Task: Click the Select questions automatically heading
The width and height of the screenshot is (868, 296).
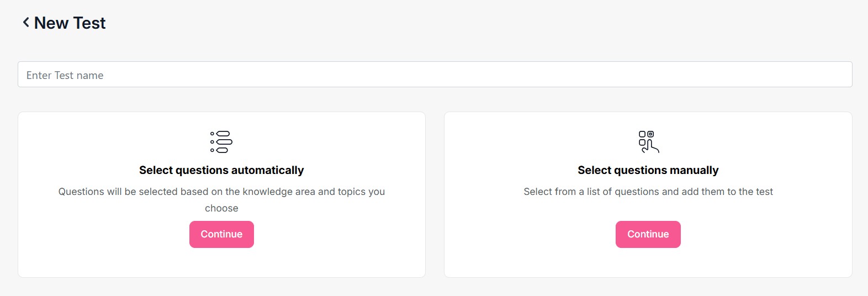Action: point(221,170)
